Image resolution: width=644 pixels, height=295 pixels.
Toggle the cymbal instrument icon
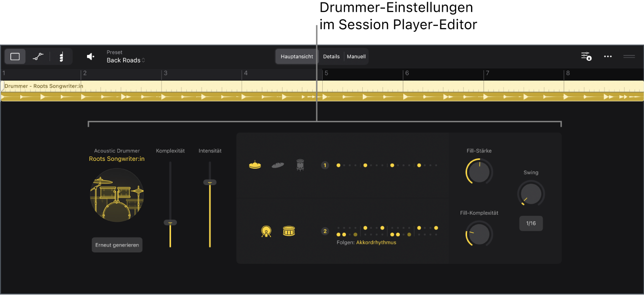[x=278, y=165]
